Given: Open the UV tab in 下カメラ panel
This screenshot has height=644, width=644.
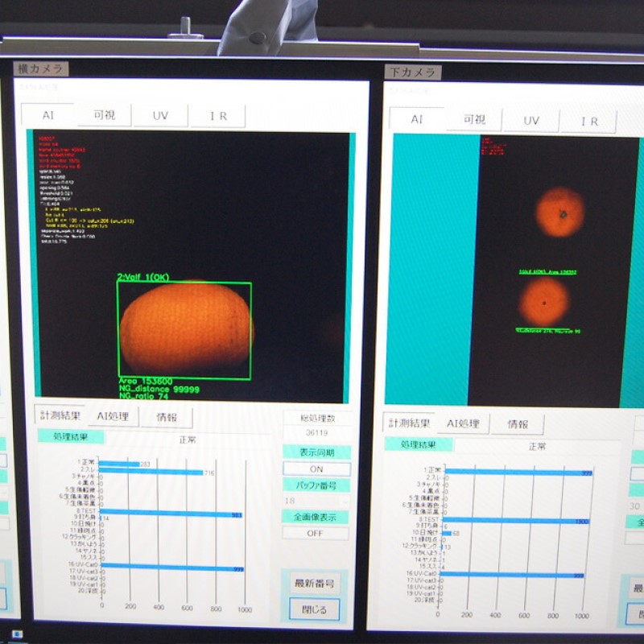Looking at the screenshot, I should 531,121.
